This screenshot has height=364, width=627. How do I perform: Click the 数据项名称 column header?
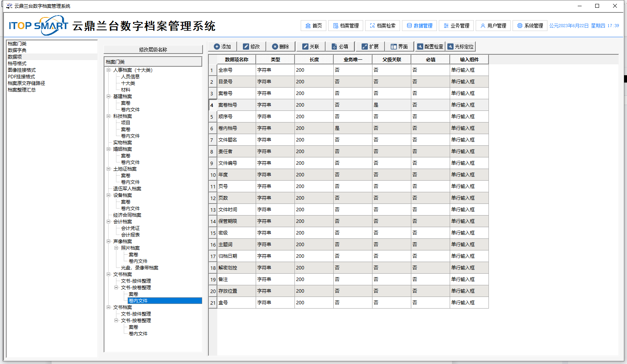pos(236,60)
